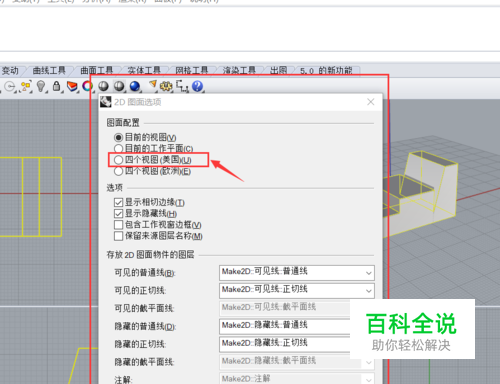Click the padlock lock objects icon
This screenshot has height=384, width=500.
[x=56, y=86]
